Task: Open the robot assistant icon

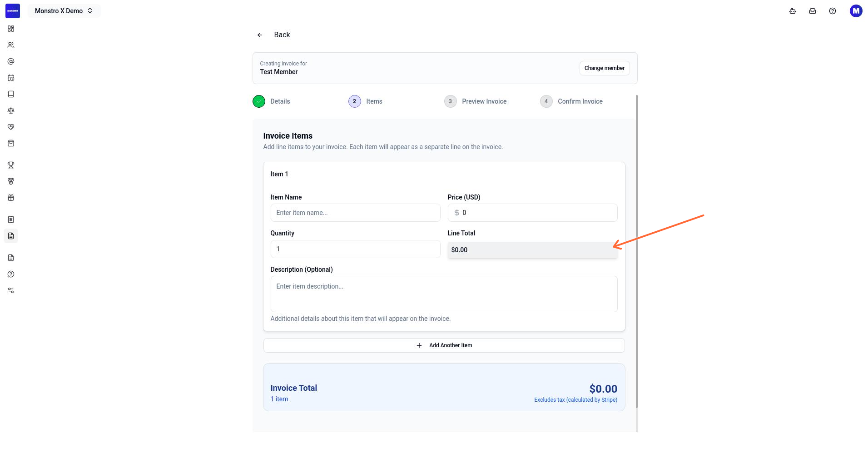Action: pyautogui.click(x=793, y=11)
